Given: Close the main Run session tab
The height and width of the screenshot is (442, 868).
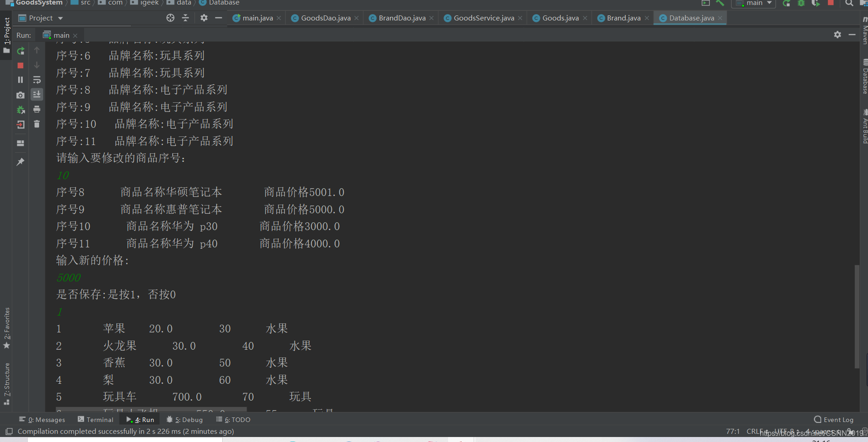Looking at the screenshot, I should coord(75,35).
